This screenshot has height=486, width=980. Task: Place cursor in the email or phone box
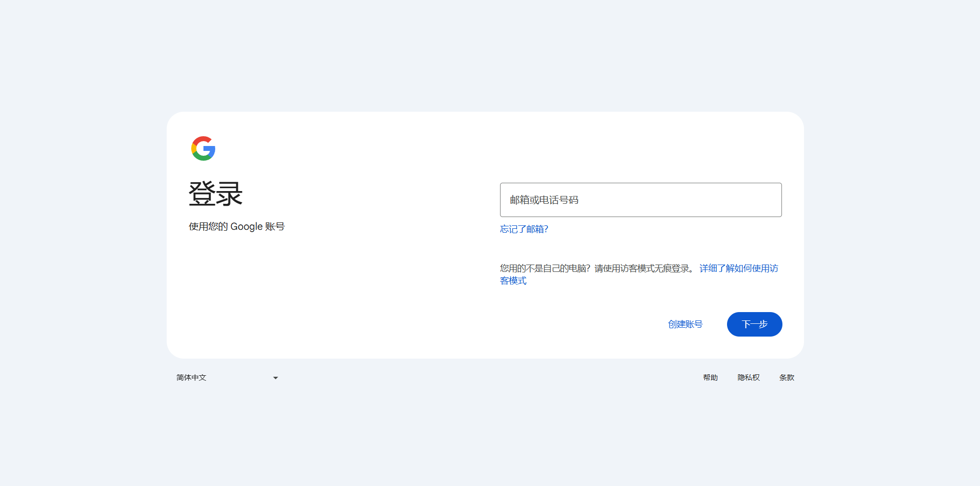[x=640, y=200]
